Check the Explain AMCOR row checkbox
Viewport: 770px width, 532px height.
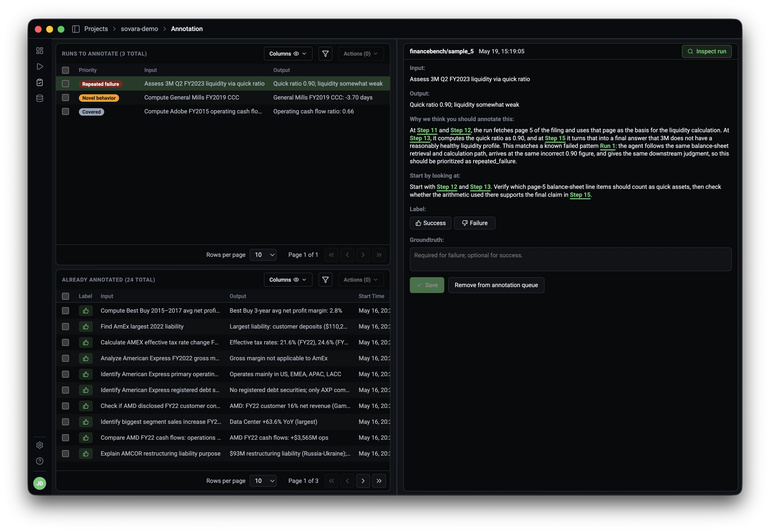[x=65, y=454]
